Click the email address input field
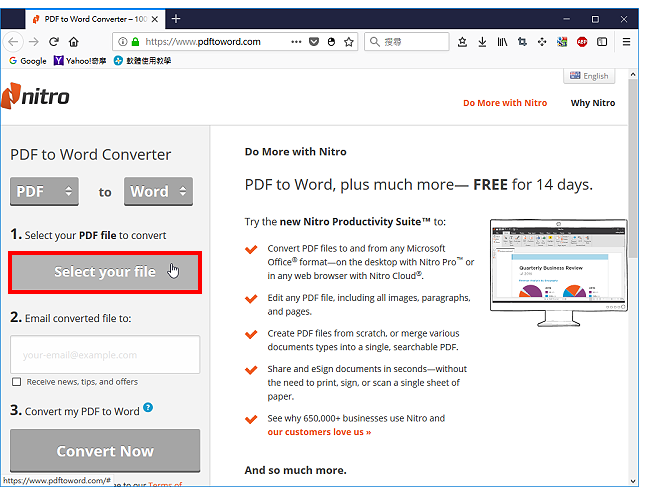The image size is (649, 488). 105,355
